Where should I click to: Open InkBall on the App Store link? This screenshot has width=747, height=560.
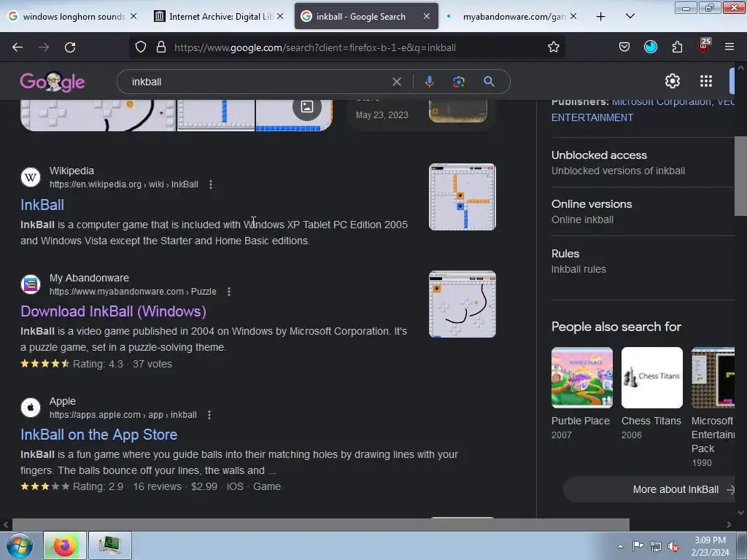click(x=99, y=435)
